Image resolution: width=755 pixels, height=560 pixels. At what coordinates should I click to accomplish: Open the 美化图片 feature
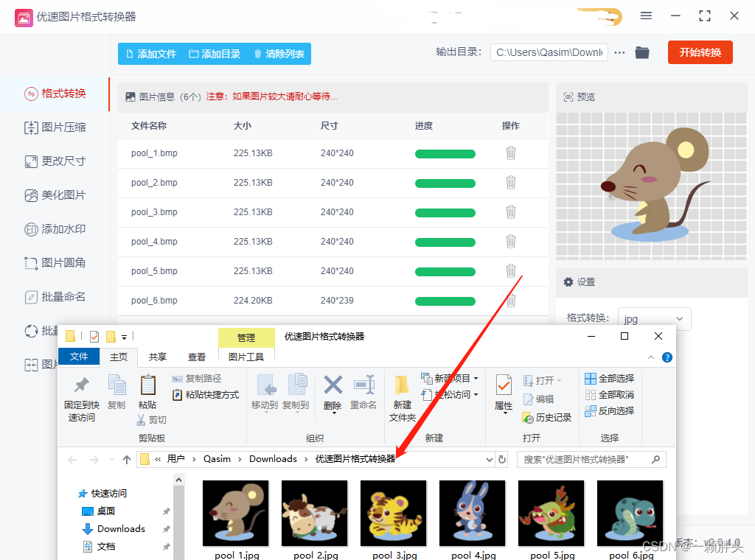click(x=55, y=195)
